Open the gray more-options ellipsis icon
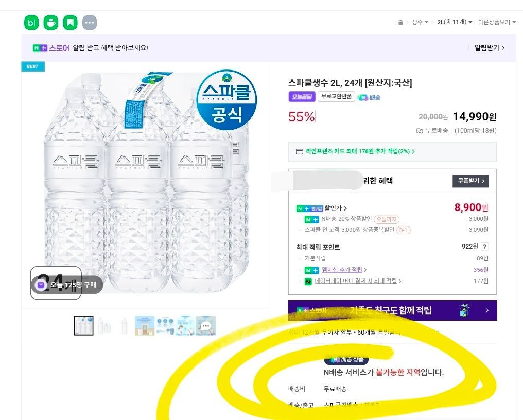523x420 pixels. point(90,23)
